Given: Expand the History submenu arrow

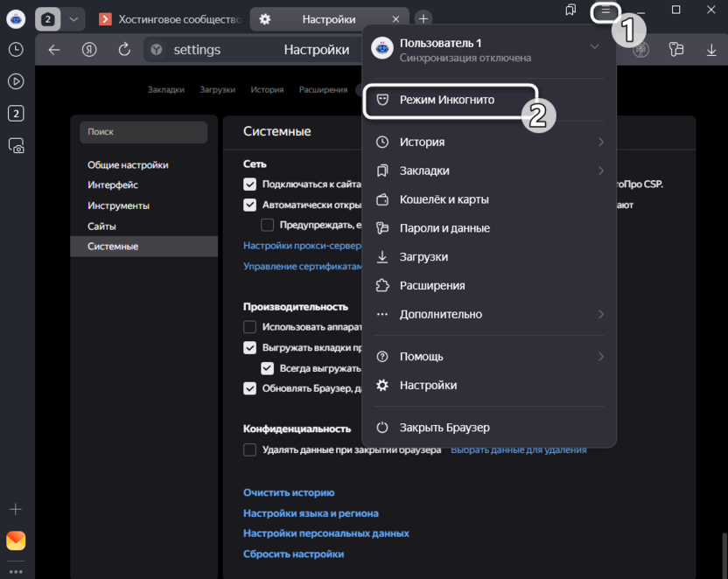Looking at the screenshot, I should [601, 142].
